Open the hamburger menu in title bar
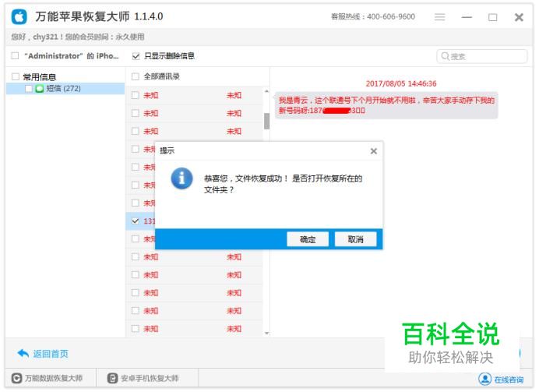The height and width of the screenshot is (392, 539). (x=439, y=17)
